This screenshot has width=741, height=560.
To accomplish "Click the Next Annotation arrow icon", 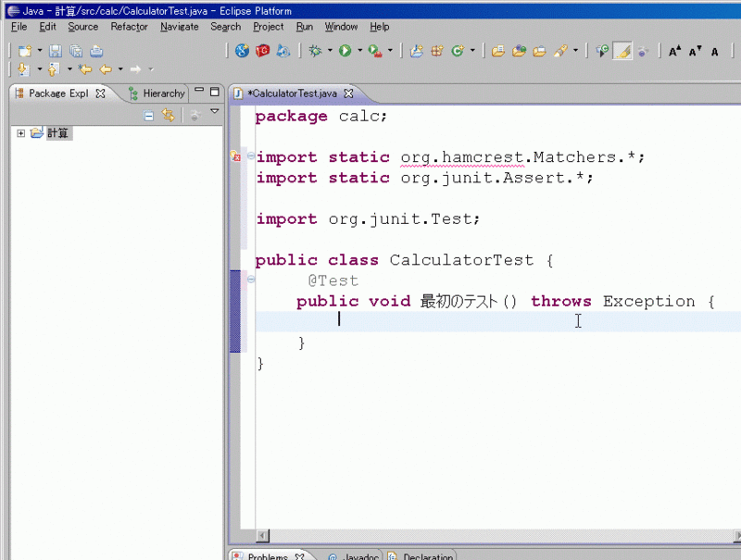I will tap(24, 69).
